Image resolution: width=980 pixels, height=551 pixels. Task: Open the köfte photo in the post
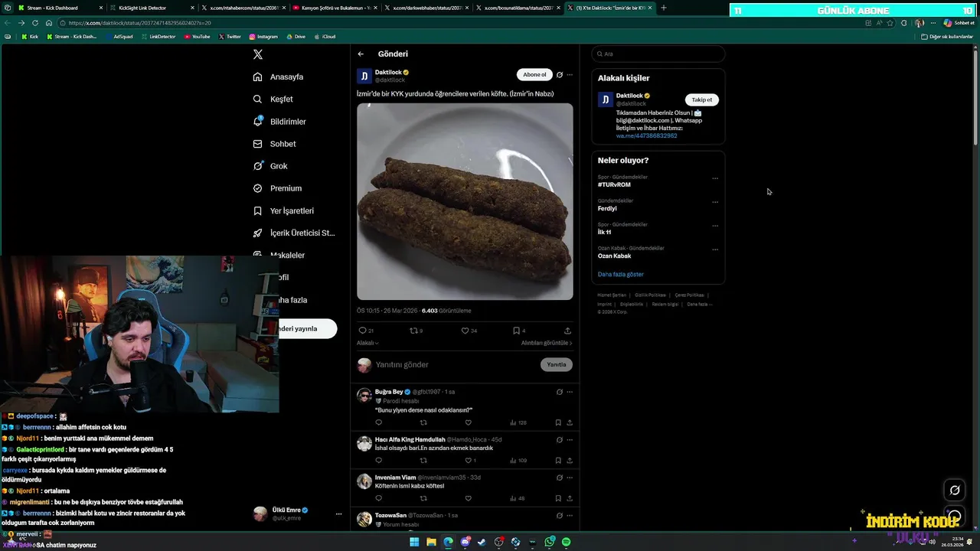coord(465,201)
